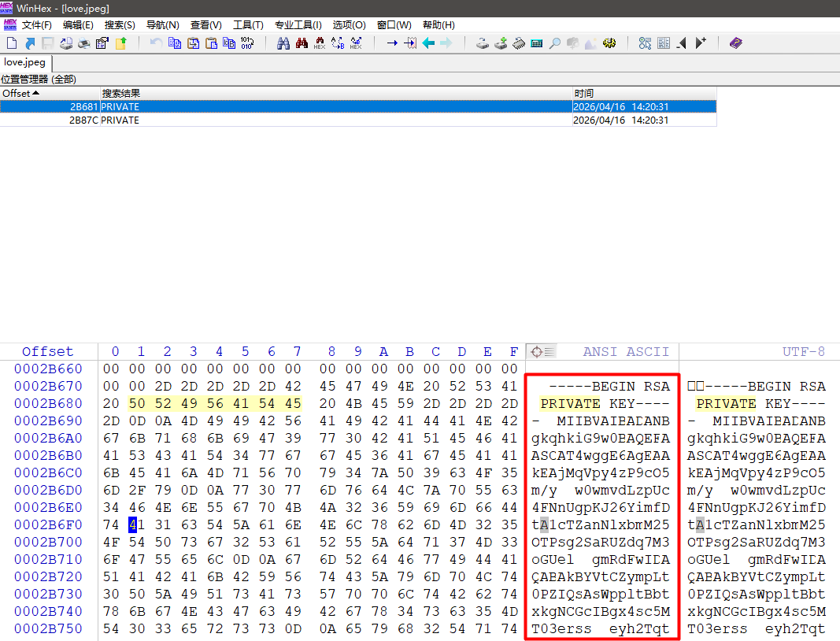
Task: Open file via the blue arrow icon
Action: pos(30,43)
